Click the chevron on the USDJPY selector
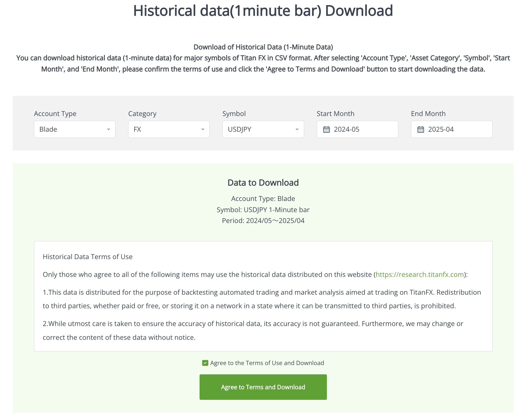 [297, 130]
